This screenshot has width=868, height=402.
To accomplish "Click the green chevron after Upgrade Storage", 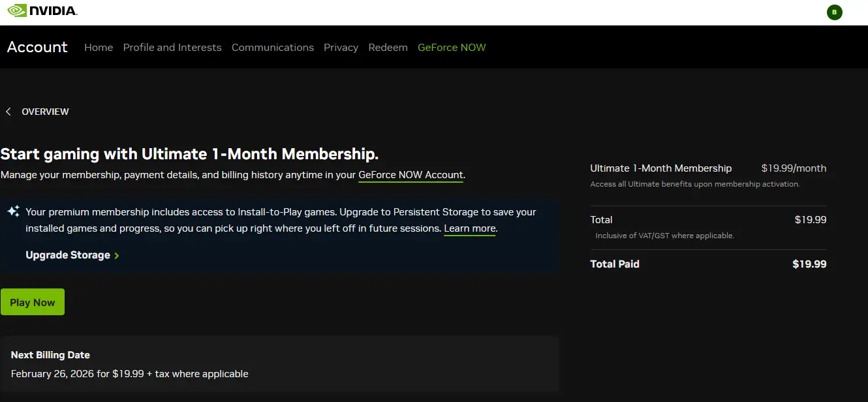I will pyautogui.click(x=117, y=256).
